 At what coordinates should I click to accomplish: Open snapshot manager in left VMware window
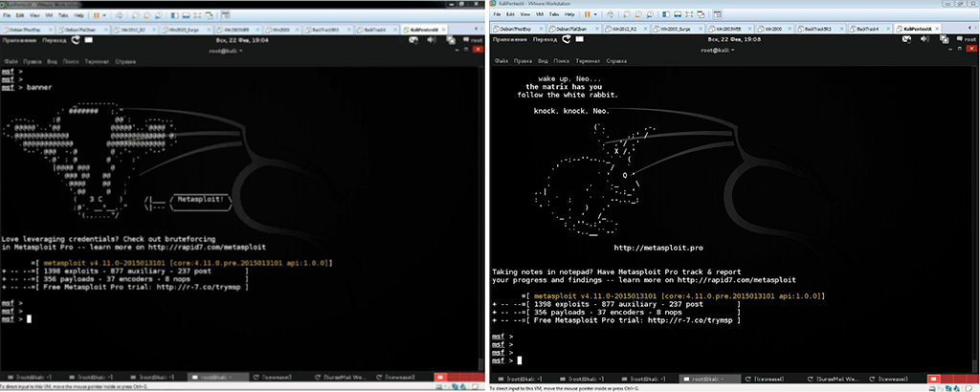point(159,15)
